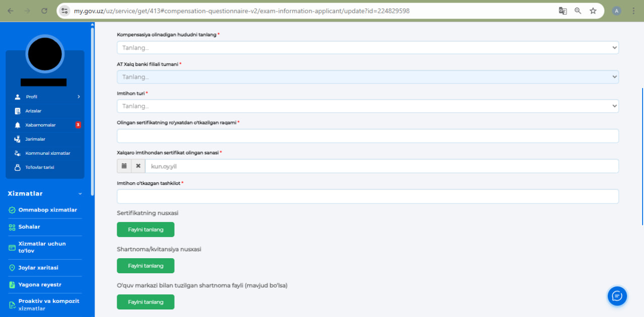Screen dimensions: 644x317
Task: Click the browser reload icon
Action: coord(44,11)
